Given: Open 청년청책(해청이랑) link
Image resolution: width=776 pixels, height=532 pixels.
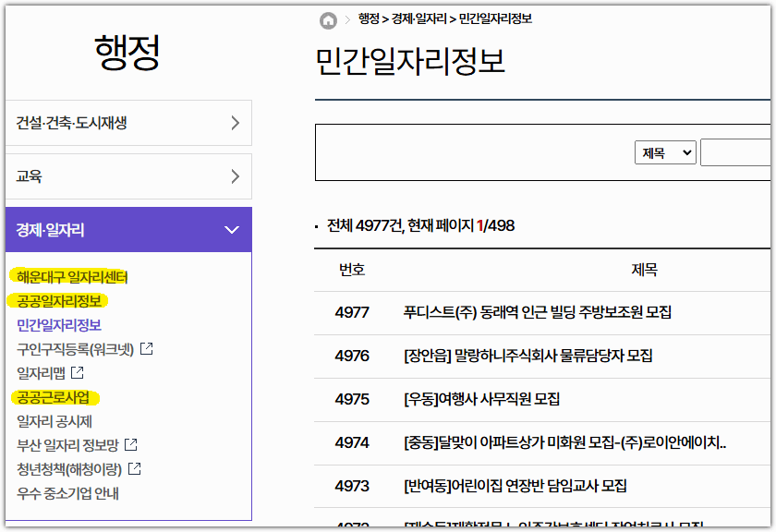Looking at the screenshot, I should [69, 468].
